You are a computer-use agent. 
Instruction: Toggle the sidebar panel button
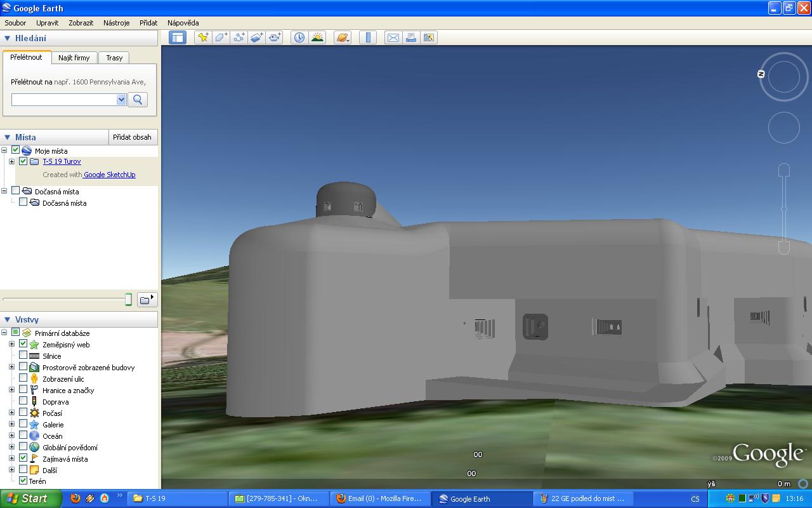pyautogui.click(x=178, y=37)
